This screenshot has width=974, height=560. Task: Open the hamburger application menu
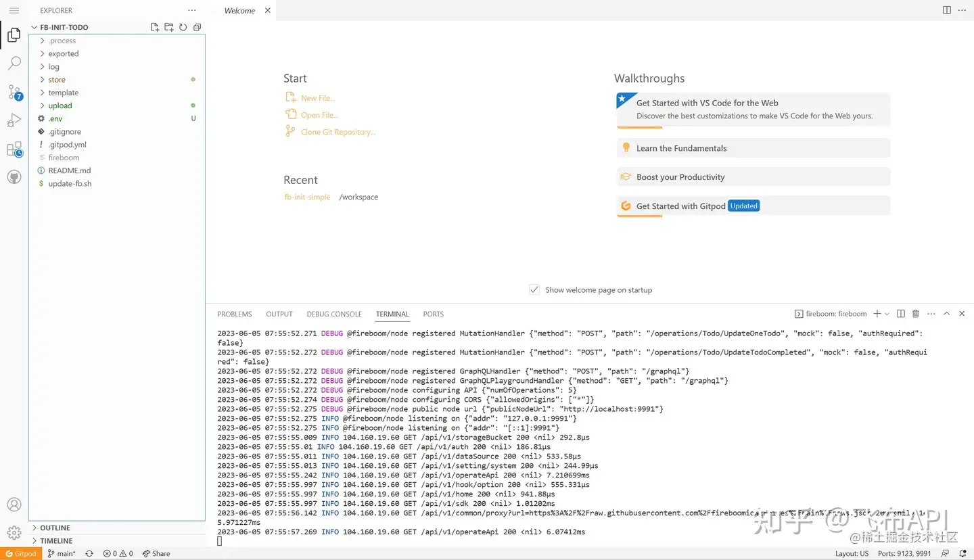(x=14, y=11)
